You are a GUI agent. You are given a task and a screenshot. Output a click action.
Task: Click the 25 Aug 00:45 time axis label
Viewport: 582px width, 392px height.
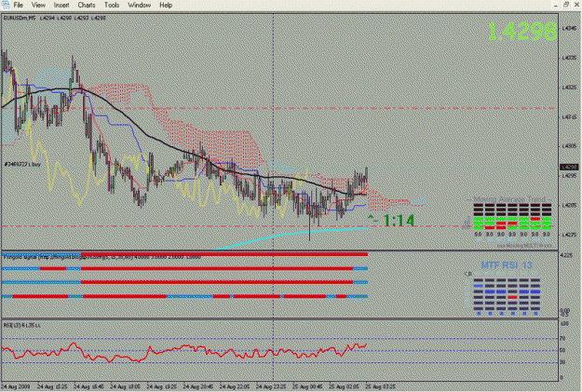click(x=307, y=386)
